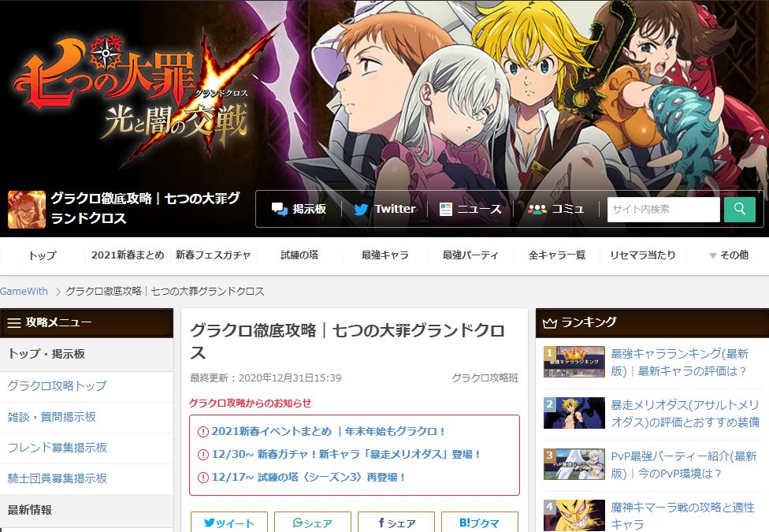Click the LINE シェア share button
The image size is (769, 532).
pyautogui.click(x=312, y=523)
